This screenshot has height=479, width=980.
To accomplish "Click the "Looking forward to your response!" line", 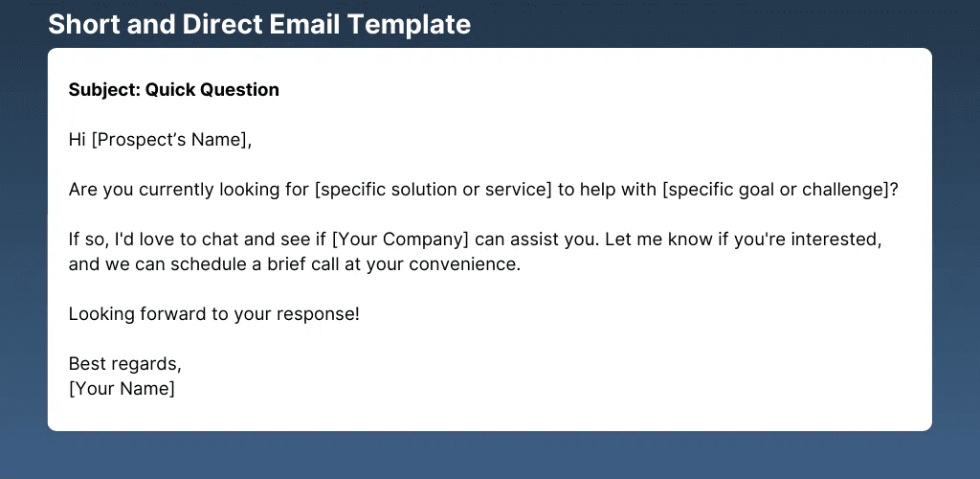I will tap(213, 314).
